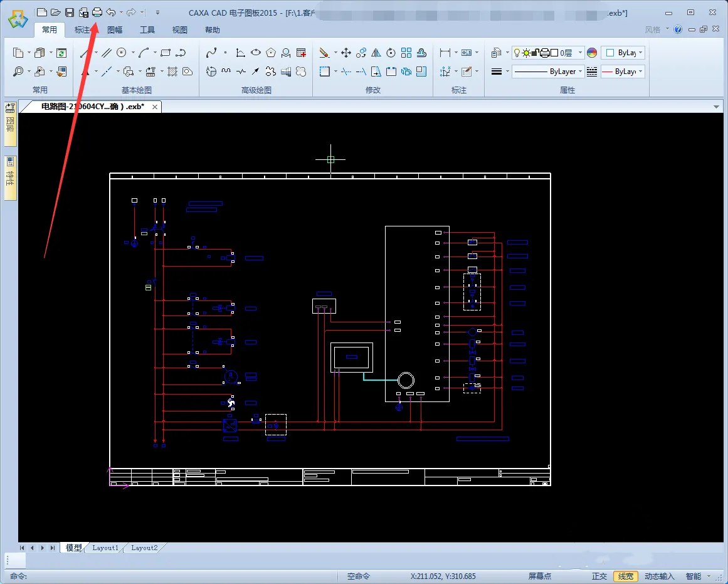The image size is (728, 584).
Task: Toggle 正交 orthogonal mode in status bar
Action: pyautogui.click(x=599, y=576)
